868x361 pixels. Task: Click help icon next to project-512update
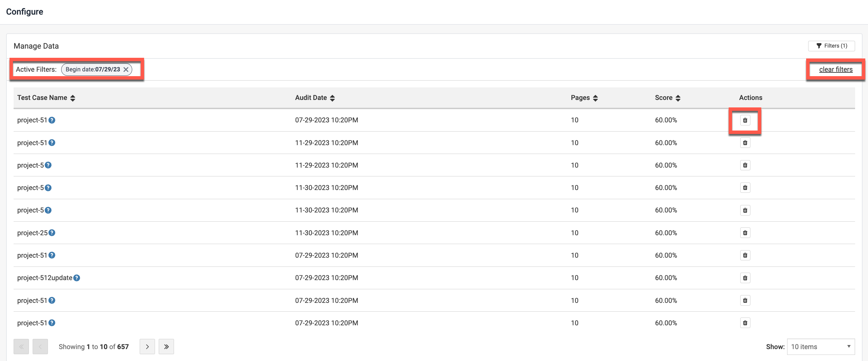pos(77,278)
